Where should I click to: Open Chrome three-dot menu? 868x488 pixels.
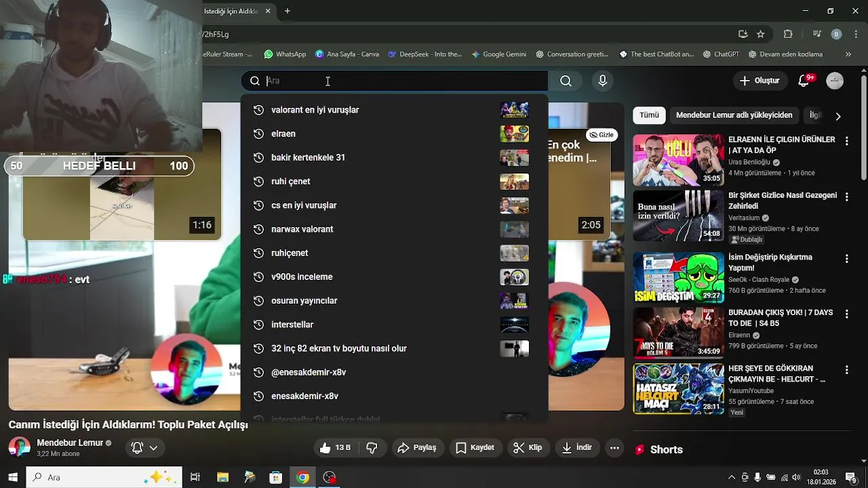tap(856, 34)
